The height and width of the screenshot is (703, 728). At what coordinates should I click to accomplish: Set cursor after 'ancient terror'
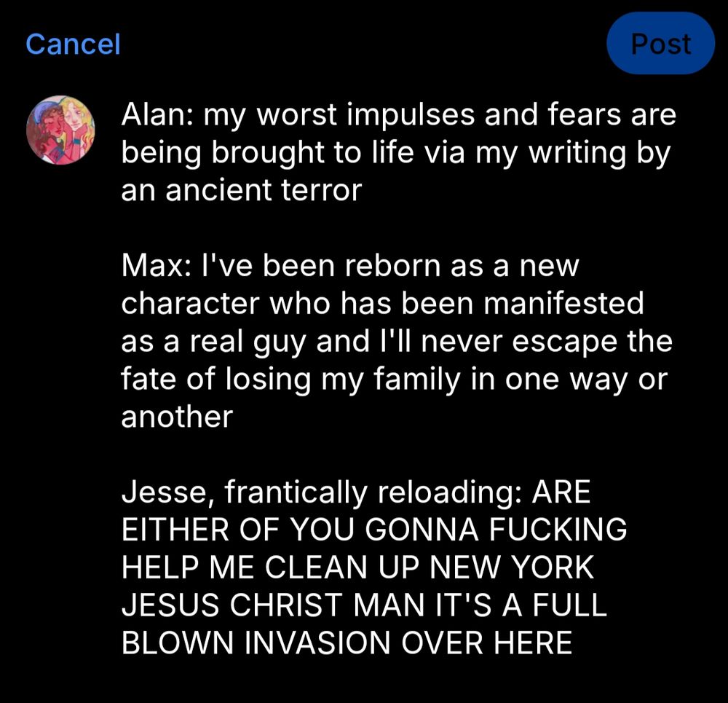tap(363, 191)
